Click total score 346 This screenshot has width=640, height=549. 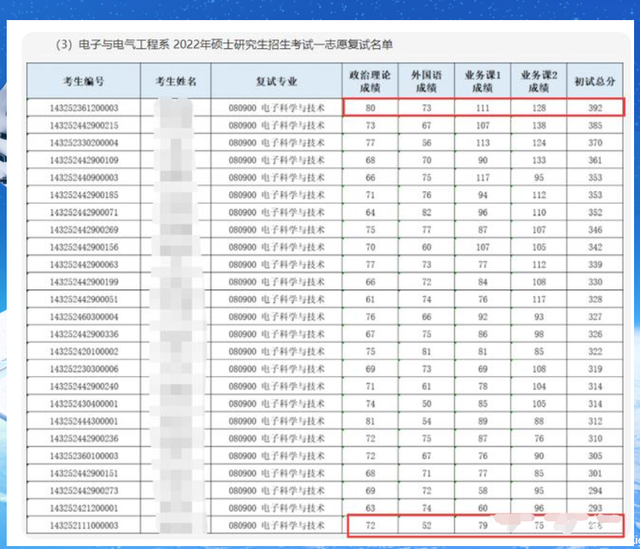pyautogui.click(x=595, y=230)
